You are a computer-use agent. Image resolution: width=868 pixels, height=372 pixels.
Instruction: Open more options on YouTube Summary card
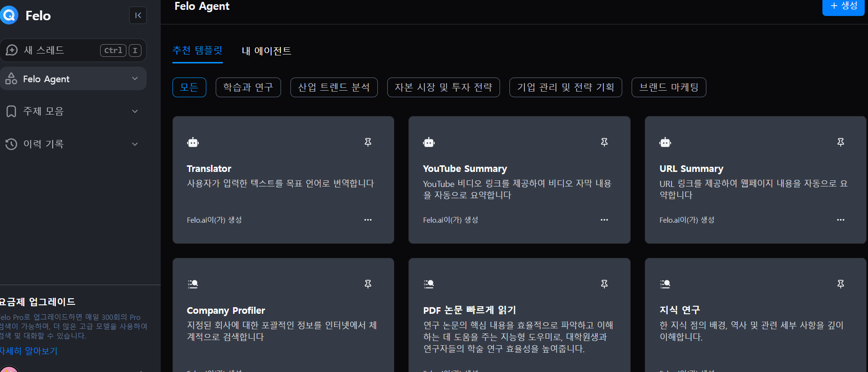pyautogui.click(x=604, y=220)
